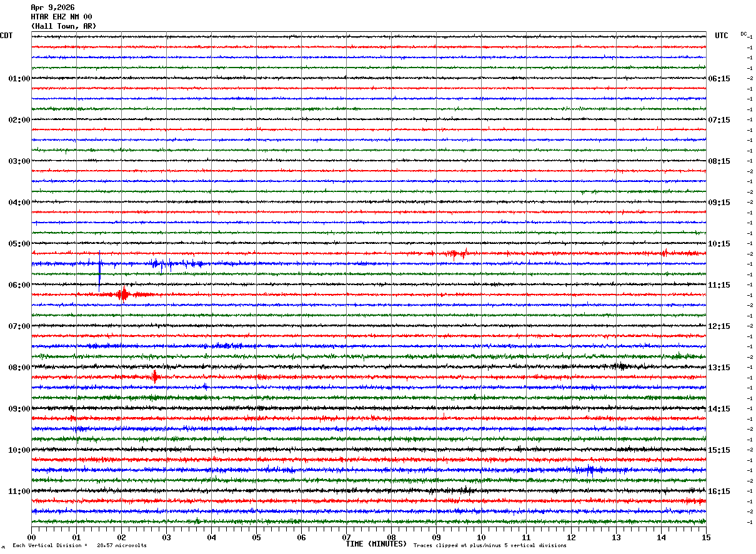Viewport: 756px width, 554px height.
Task: Click the 06:15 UTC time label
Action: point(719,79)
